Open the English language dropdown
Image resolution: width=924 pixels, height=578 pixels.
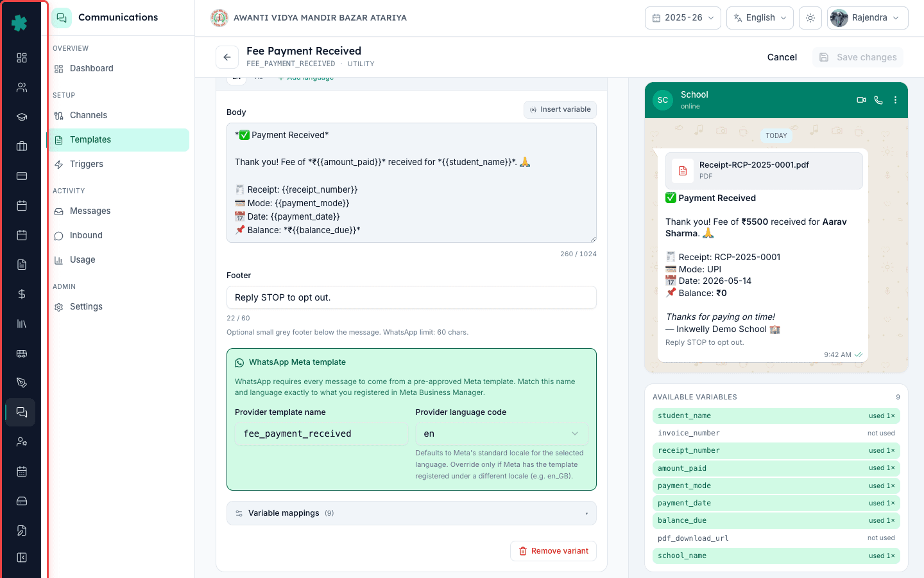point(760,18)
